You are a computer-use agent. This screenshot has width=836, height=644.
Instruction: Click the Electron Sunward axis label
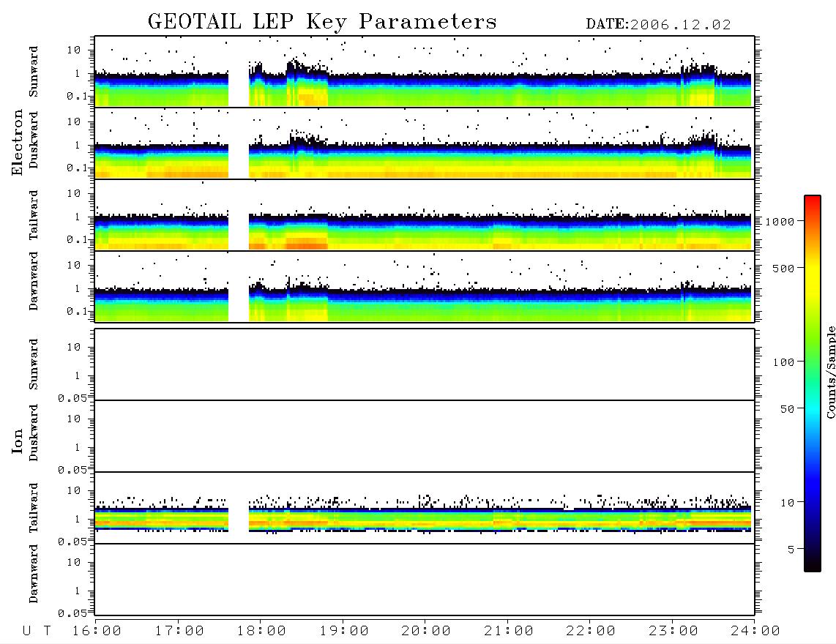click(x=34, y=72)
